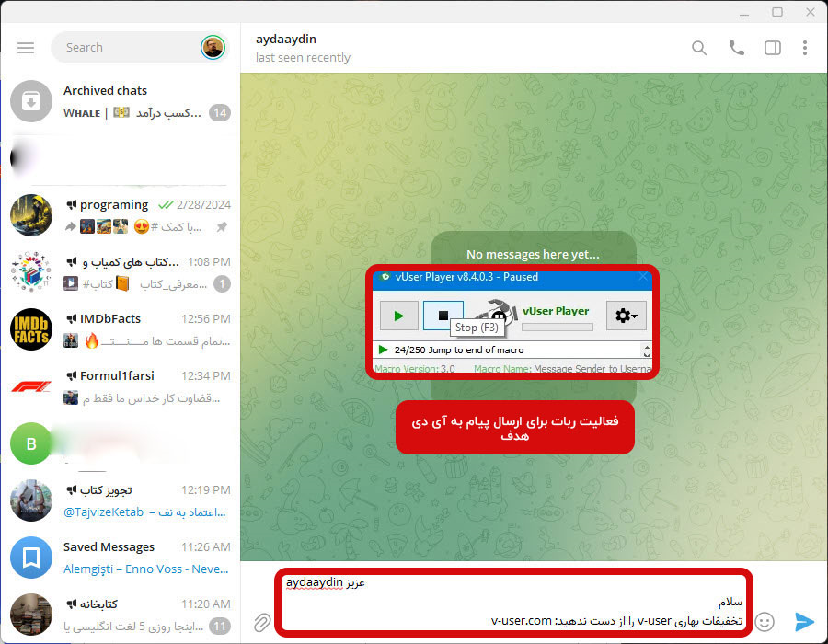Open the emoji picker
This screenshot has width=828, height=644.
(765, 622)
